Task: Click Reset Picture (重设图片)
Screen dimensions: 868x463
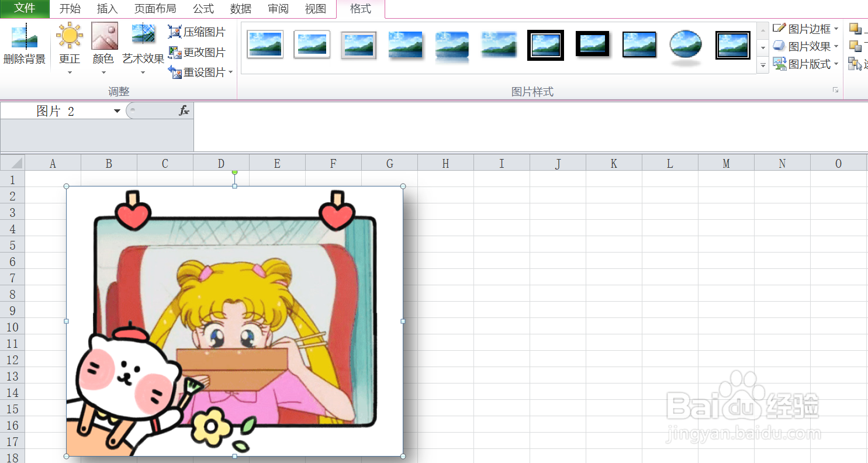Action: point(196,72)
